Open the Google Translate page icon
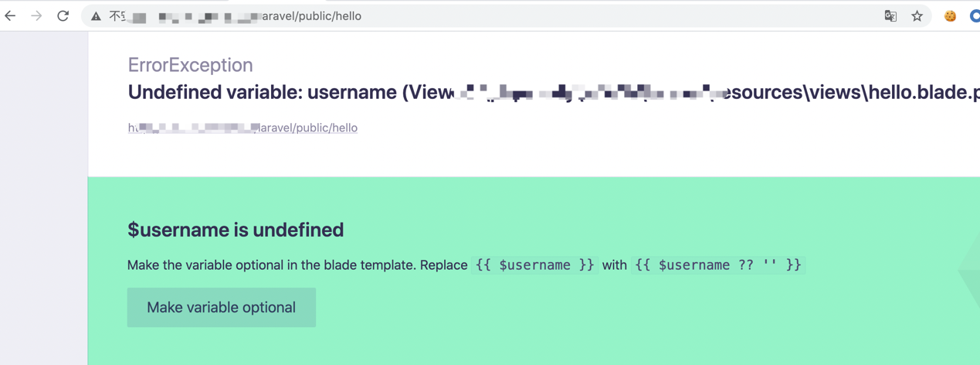Viewport: 980px width, 365px height. point(890,16)
